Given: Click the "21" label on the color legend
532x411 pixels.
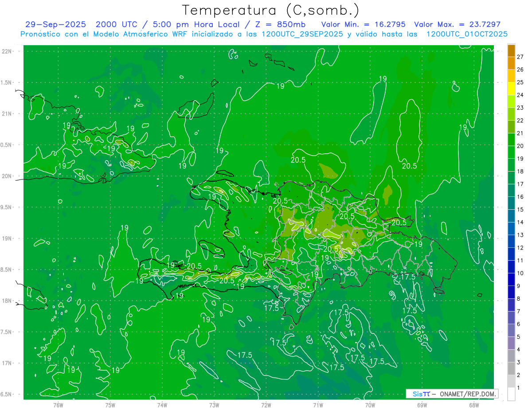Looking at the screenshot, I should [x=520, y=133].
